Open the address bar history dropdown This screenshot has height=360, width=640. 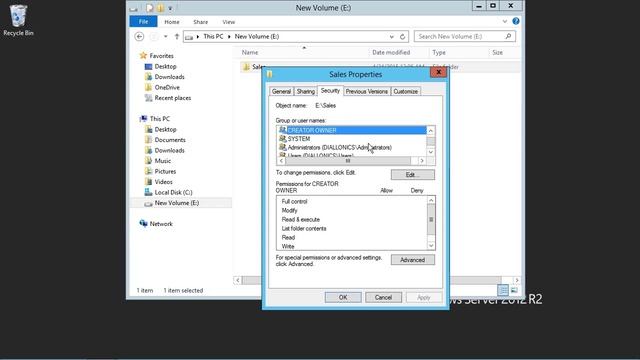392,37
